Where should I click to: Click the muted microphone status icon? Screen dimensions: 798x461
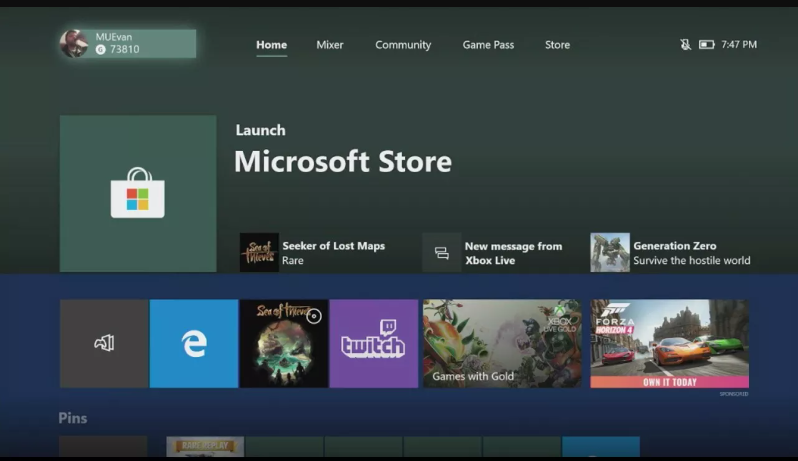(x=686, y=45)
